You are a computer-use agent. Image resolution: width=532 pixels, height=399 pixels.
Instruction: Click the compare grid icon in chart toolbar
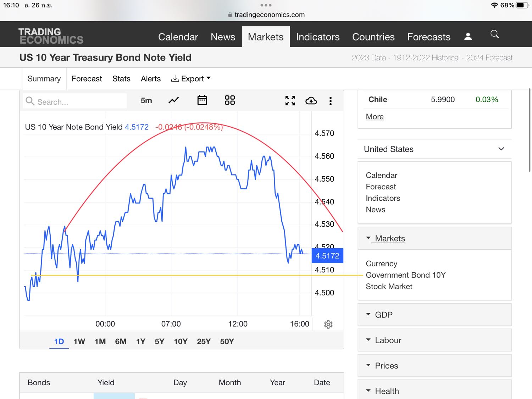230,100
